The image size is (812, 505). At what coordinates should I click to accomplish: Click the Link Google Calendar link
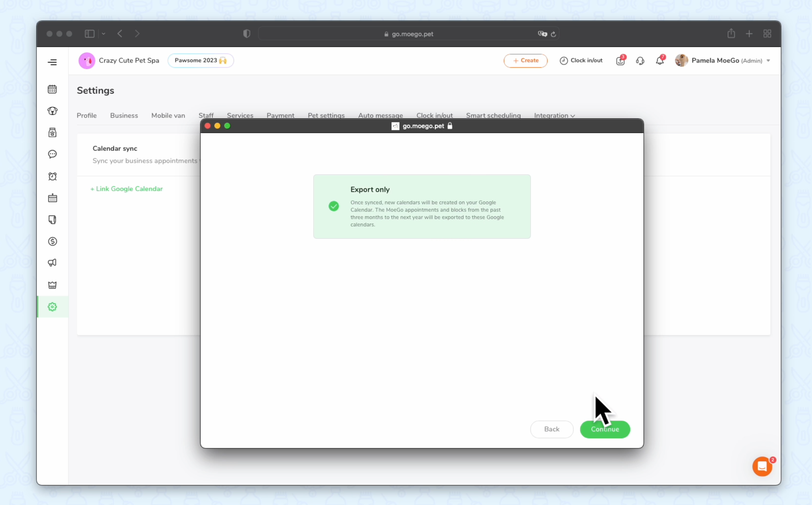coord(127,189)
